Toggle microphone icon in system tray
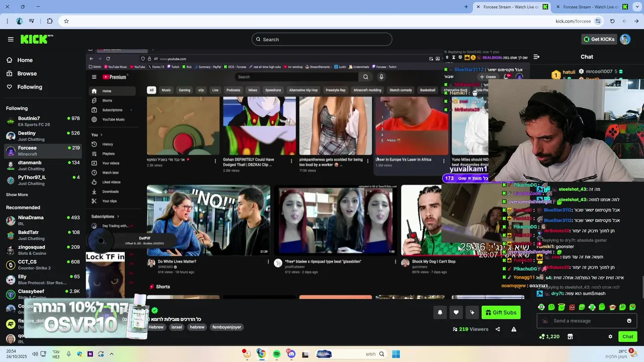Screen dimensions: 644x362 pos(68,354)
